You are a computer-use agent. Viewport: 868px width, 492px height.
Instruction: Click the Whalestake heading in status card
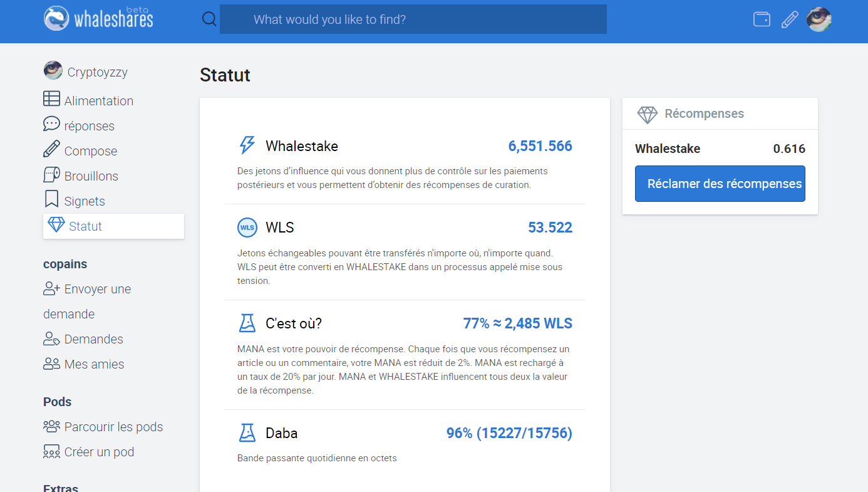point(302,146)
